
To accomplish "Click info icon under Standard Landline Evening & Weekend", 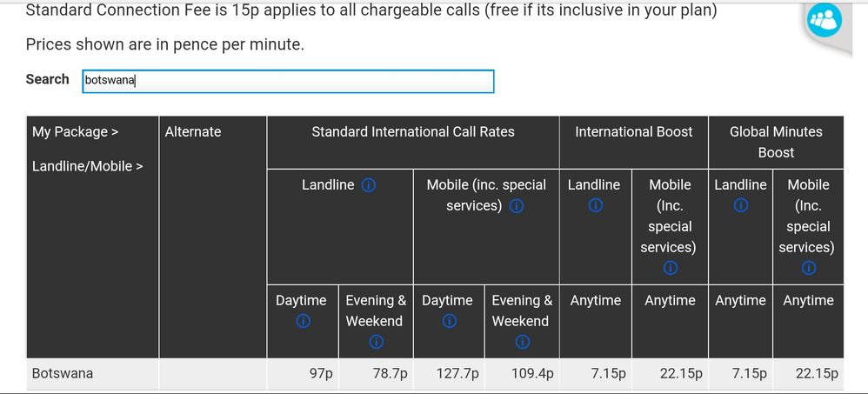I will (x=376, y=342).
